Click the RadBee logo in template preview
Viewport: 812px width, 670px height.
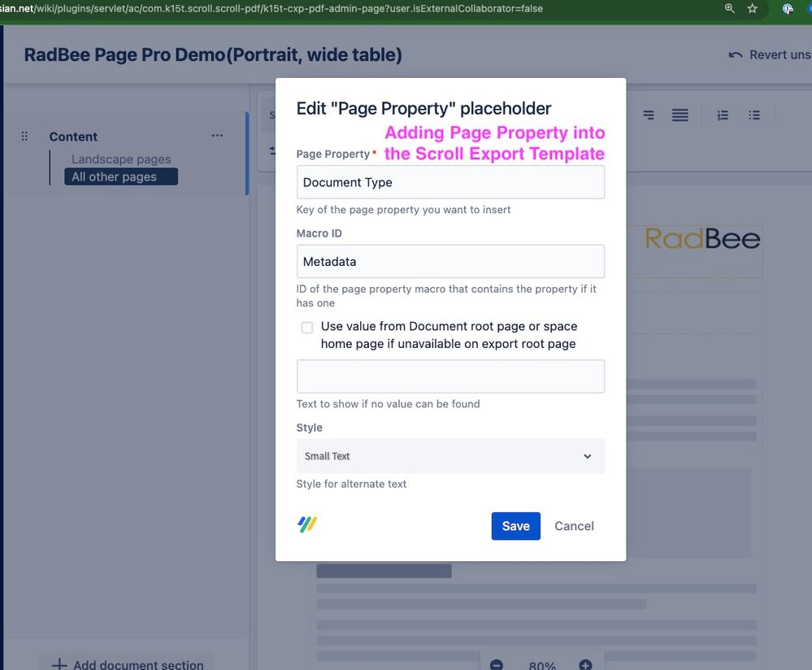(x=703, y=239)
